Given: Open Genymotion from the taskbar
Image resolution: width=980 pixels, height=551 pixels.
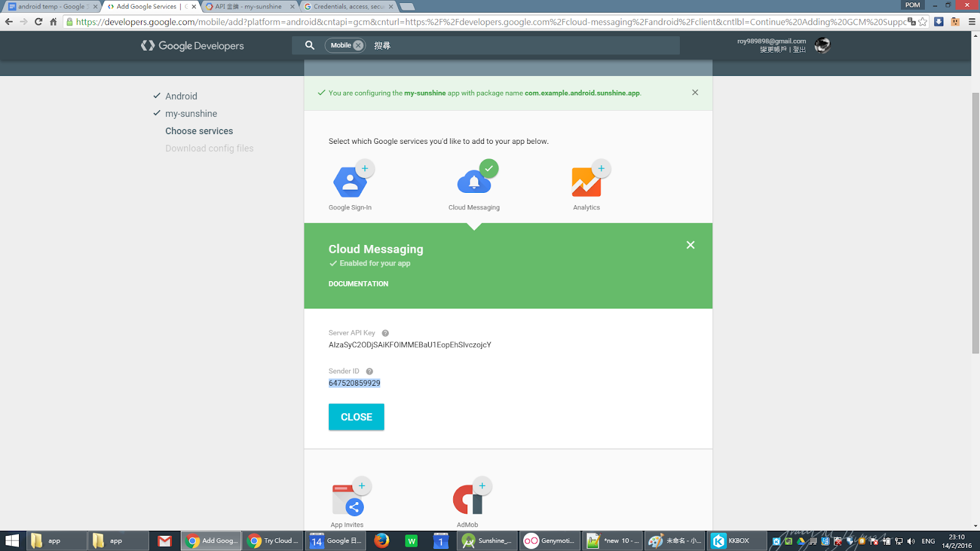Looking at the screenshot, I should (x=550, y=541).
